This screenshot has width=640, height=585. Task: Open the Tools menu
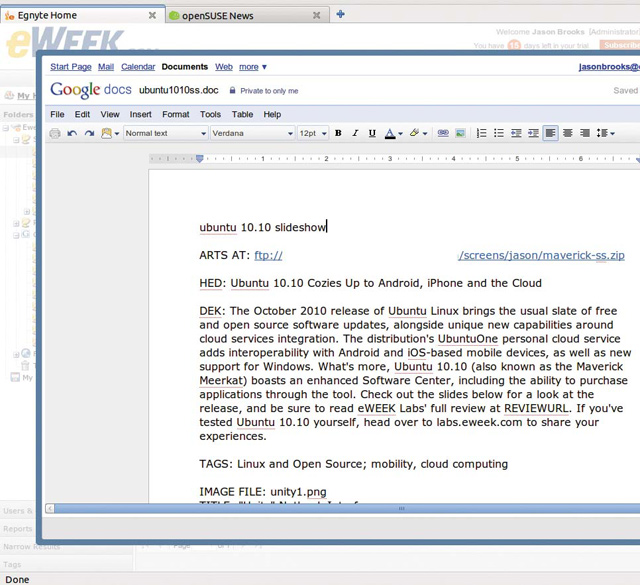[x=210, y=114]
